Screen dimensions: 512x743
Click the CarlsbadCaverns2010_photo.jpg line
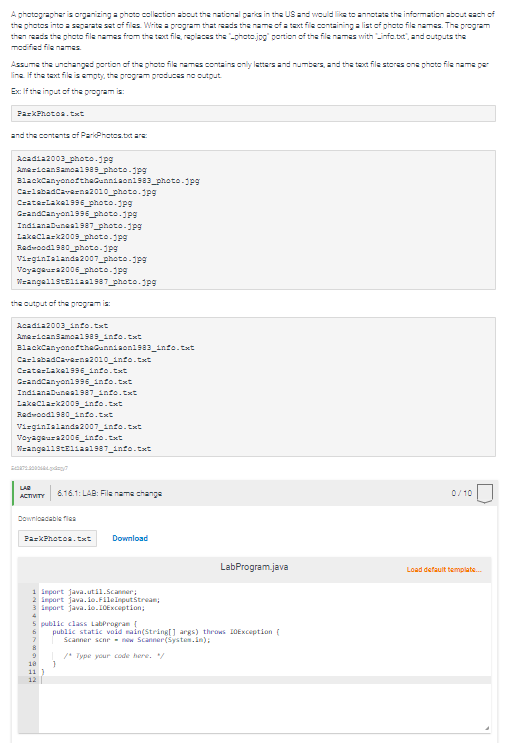[87, 192]
